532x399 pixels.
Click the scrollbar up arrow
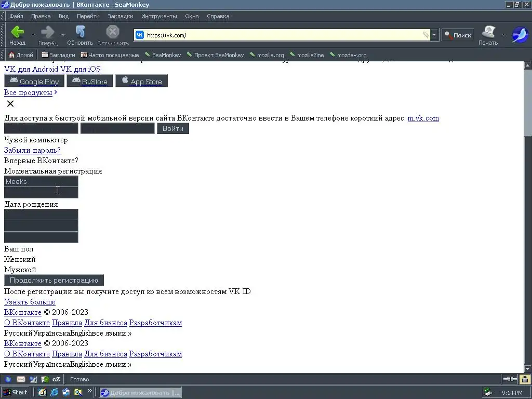528,65
